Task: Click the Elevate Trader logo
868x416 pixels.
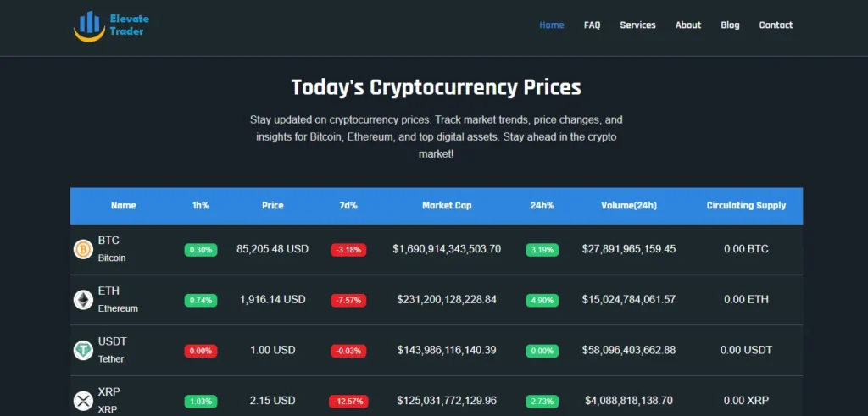Action: [x=111, y=26]
